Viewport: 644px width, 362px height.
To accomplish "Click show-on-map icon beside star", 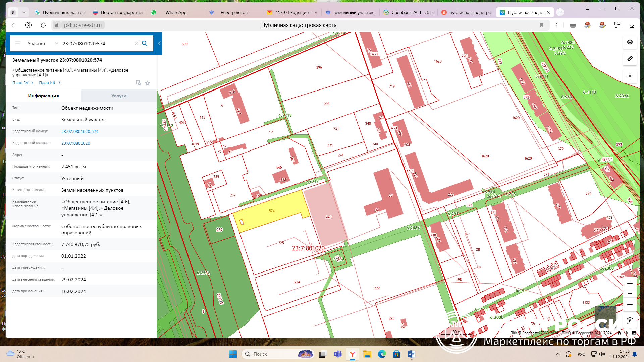I will click(138, 83).
